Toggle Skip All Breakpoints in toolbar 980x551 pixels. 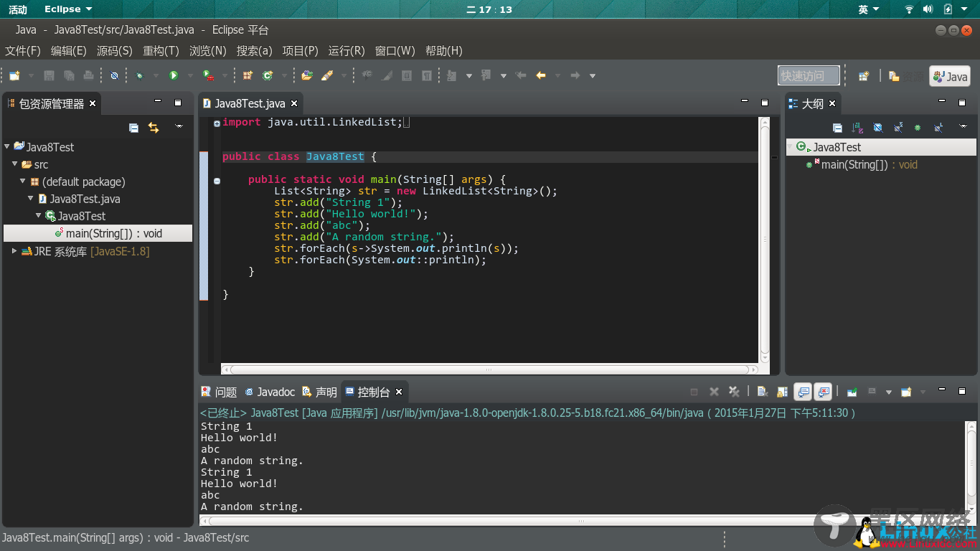pos(114,75)
